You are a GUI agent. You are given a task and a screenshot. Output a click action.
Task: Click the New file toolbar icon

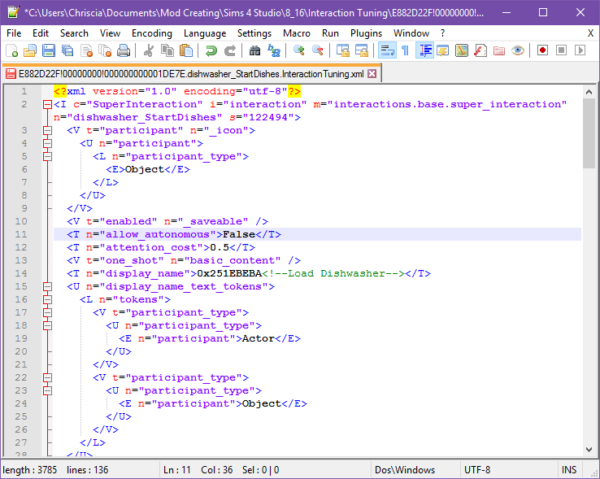11,50
